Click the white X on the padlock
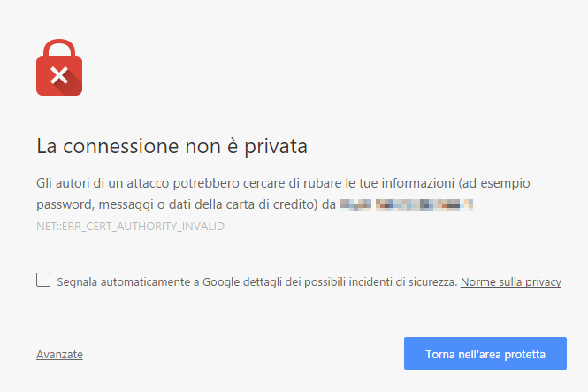Image resolution: width=588 pixels, height=392 pixels. [59, 75]
